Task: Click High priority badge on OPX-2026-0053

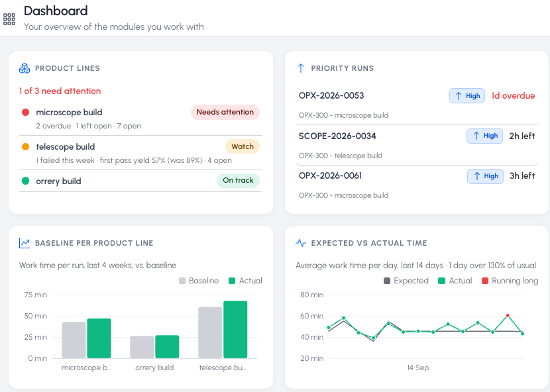Action: pyautogui.click(x=467, y=96)
